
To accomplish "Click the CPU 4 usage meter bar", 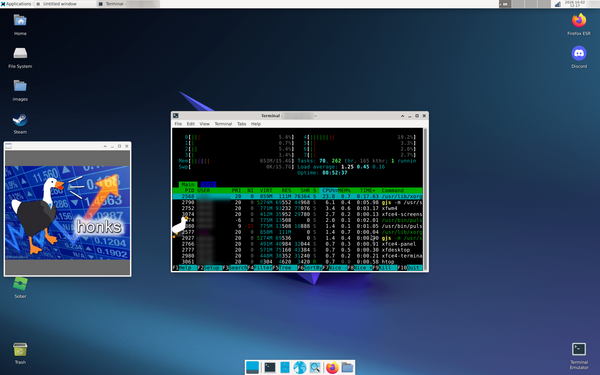I will pyautogui.click(x=360, y=137).
